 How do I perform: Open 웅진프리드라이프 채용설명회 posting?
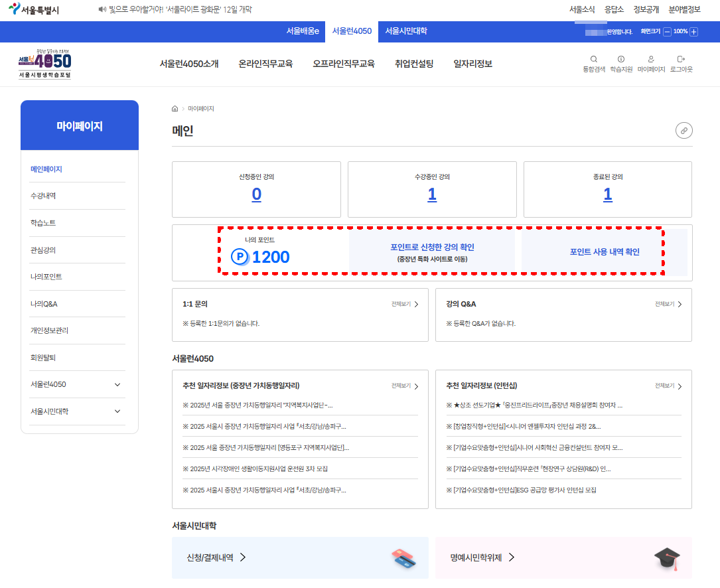[534, 405]
